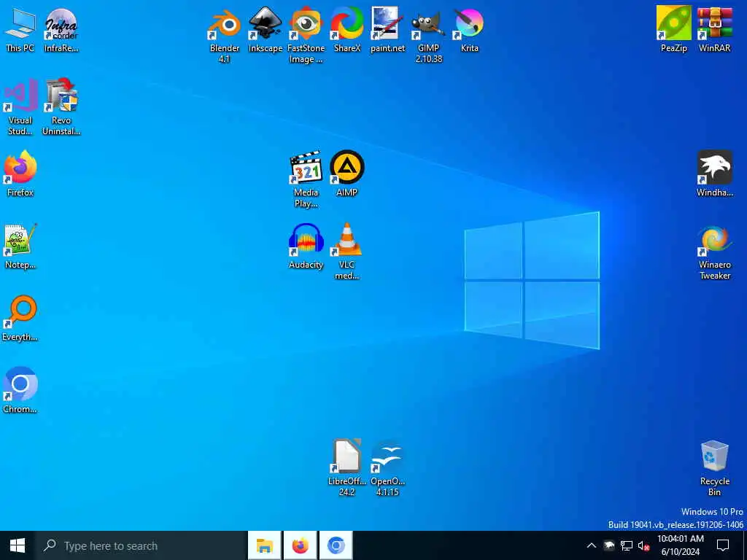
Task: Open the notification Action Center
Action: [x=723, y=545]
